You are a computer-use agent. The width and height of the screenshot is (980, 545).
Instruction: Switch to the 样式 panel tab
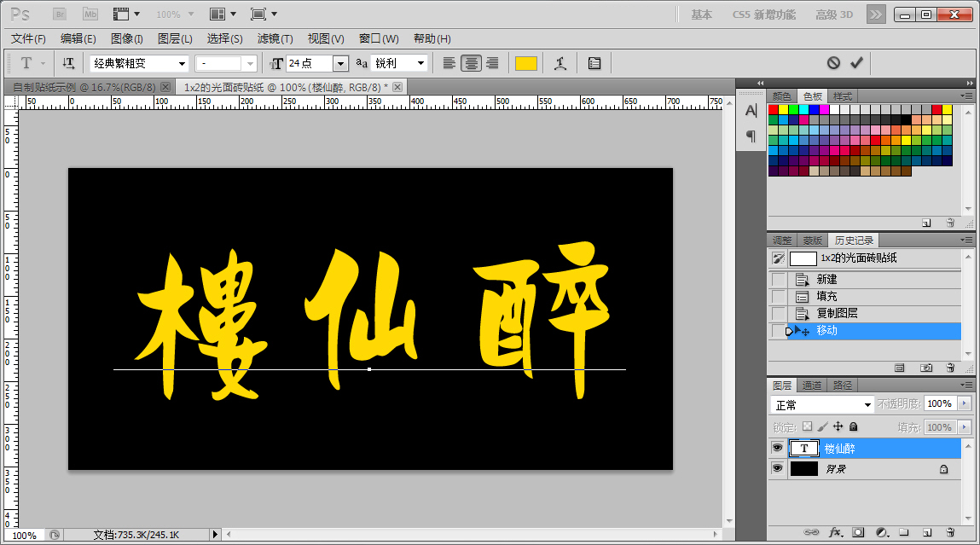point(842,96)
